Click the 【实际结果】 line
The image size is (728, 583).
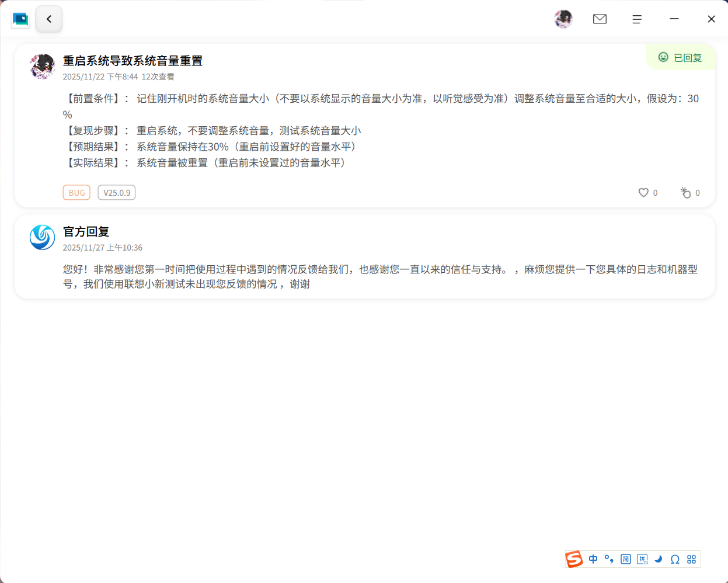coord(204,163)
